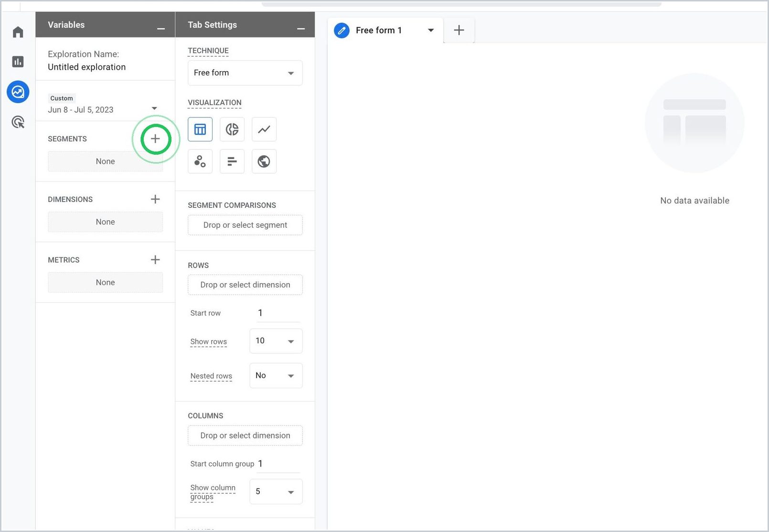Select the Line chart visualization icon
The width and height of the screenshot is (769, 532).
(264, 129)
